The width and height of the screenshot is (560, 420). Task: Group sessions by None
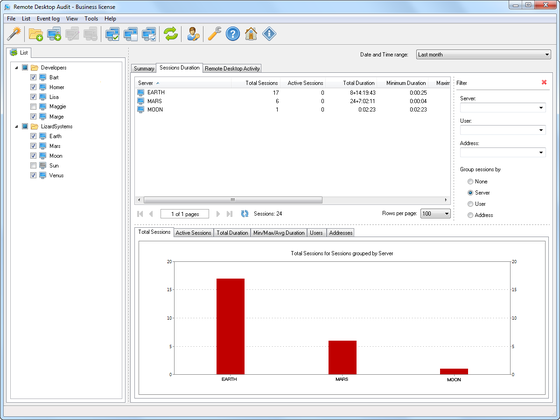470,181
